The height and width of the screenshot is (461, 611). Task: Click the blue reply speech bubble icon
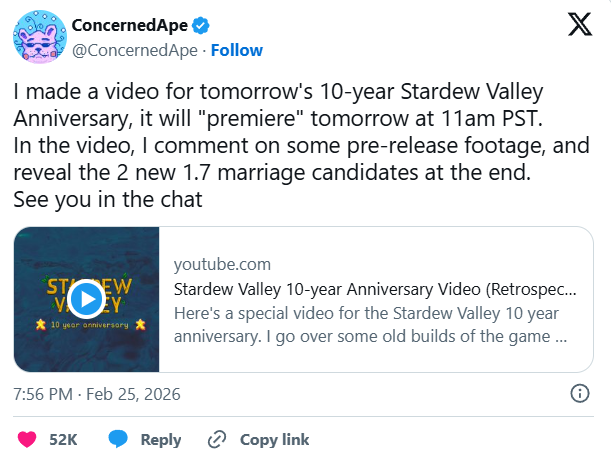tap(119, 439)
